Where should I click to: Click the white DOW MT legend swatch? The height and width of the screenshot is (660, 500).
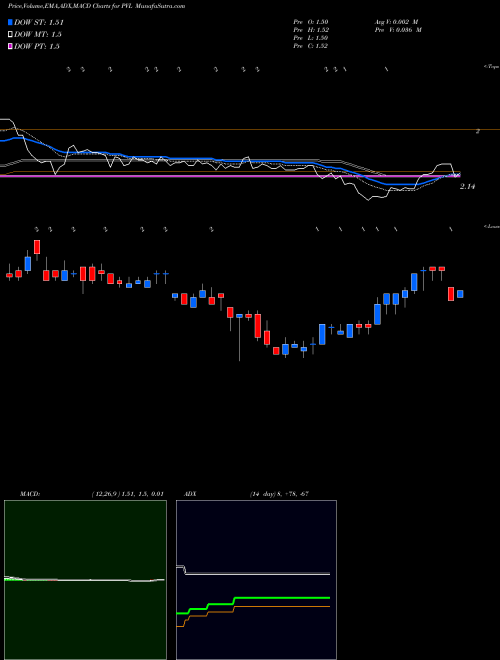point(10,35)
